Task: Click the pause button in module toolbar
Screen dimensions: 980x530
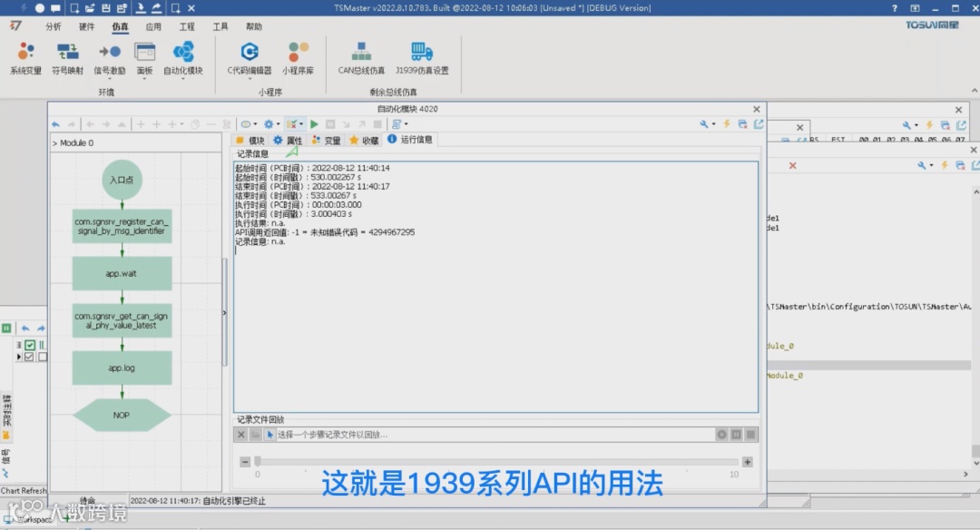Action: [330, 124]
